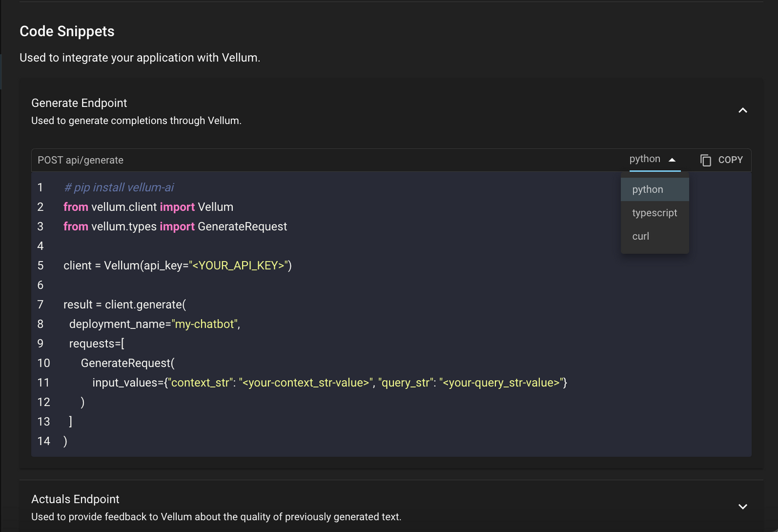The width and height of the screenshot is (778, 532).
Task: Click the POST api/generate label
Action: tap(81, 160)
